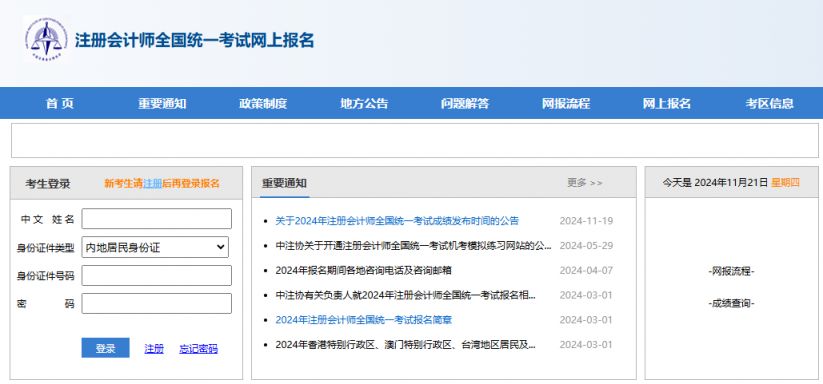Click the 忘记密码 link
The image size is (823, 384).
pos(198,349)
